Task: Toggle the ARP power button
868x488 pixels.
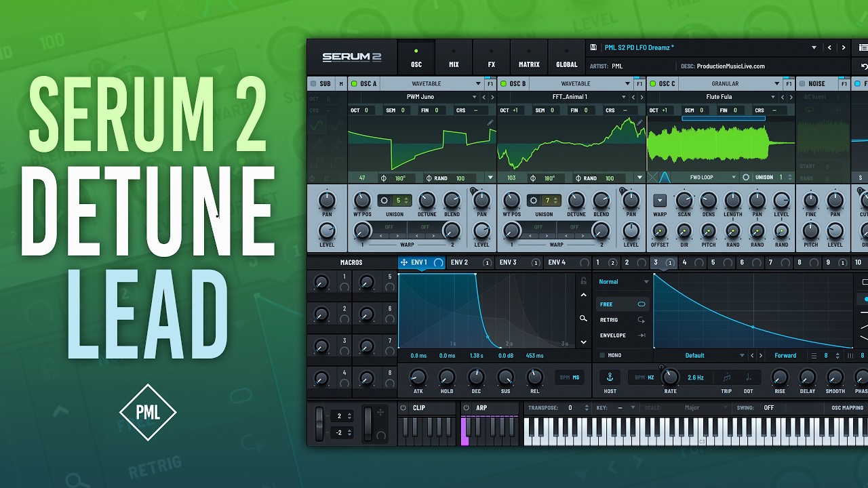Action: pos(467,408)
